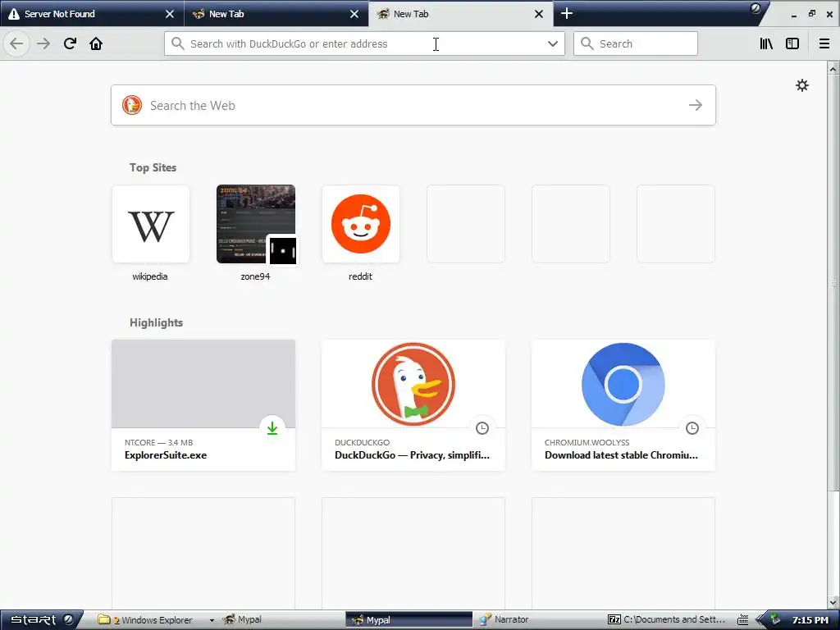Open the ExplorerSuite.exe highlight card
The image size is (840, 630).
tap(203, 405)
